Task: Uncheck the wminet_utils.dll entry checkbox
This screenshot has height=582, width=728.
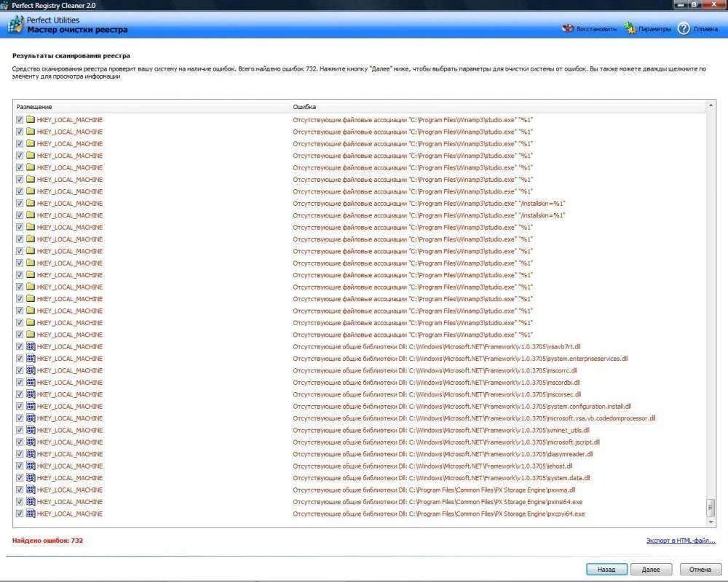Action: (x=20, y=430)
